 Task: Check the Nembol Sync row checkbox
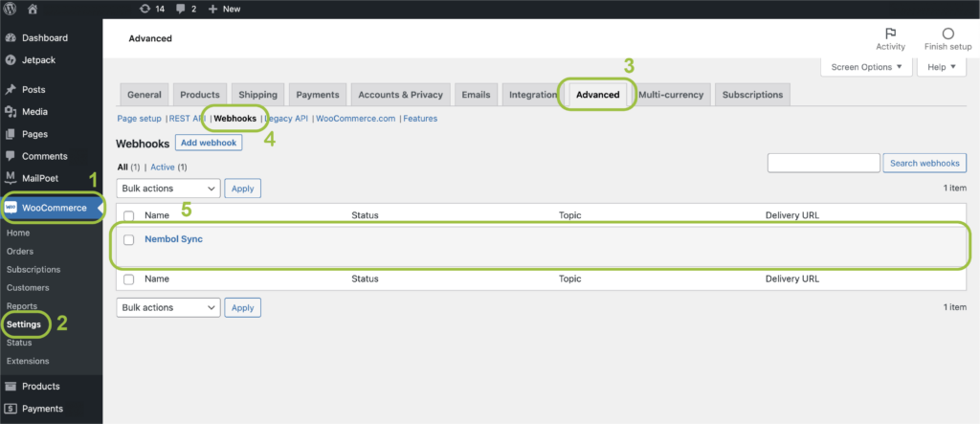129,239
